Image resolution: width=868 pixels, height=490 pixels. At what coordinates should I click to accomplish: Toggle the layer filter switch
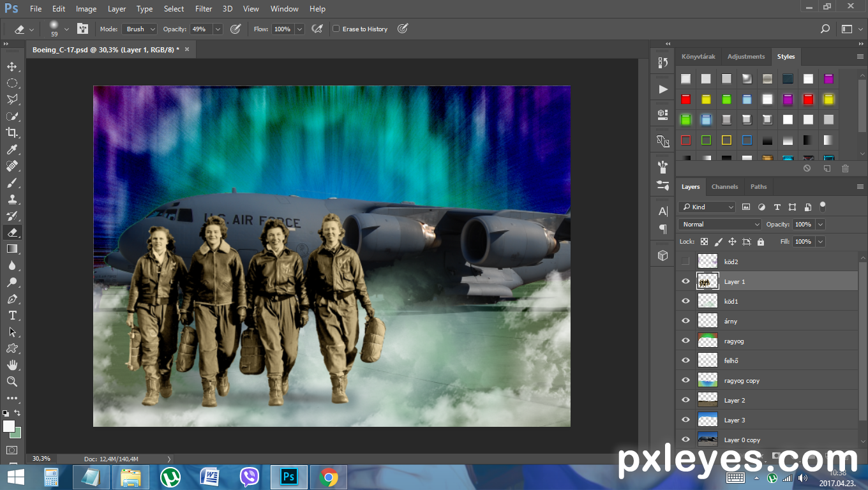(823, 206)
